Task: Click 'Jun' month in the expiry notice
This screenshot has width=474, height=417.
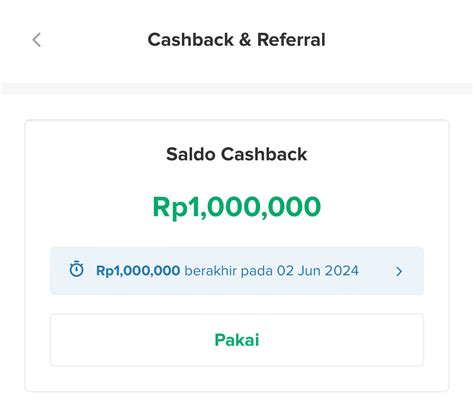Action: click(309, 271)
